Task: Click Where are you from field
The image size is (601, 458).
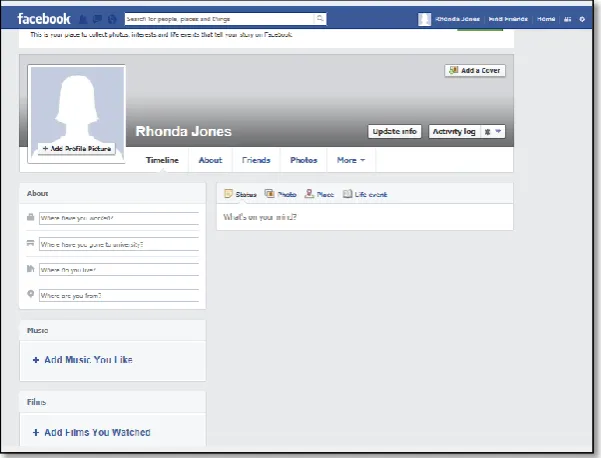Action: pyautogui.click(x=119, y=295)
